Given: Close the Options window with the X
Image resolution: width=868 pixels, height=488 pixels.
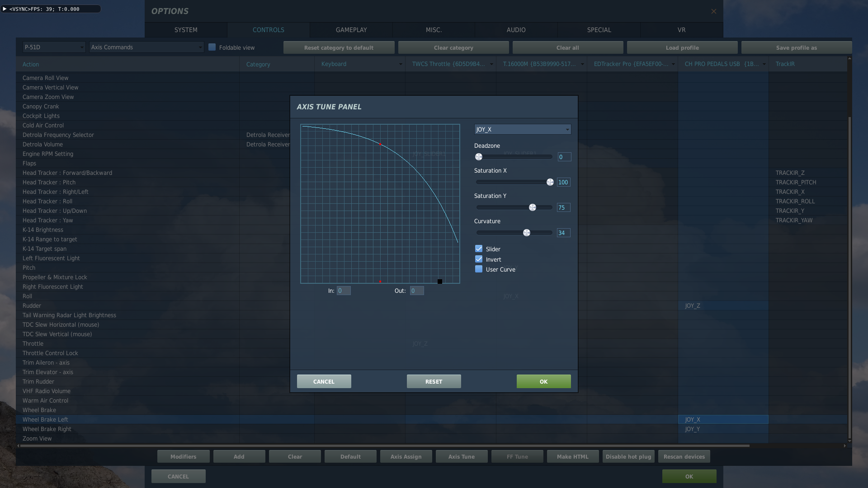Looking at the screenshot, I should pos(713,11).
